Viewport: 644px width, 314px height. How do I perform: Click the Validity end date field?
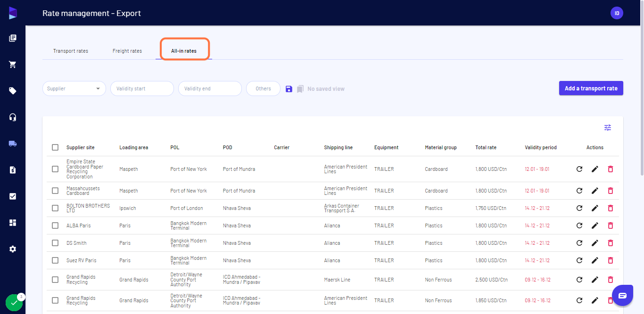(210, 89)
